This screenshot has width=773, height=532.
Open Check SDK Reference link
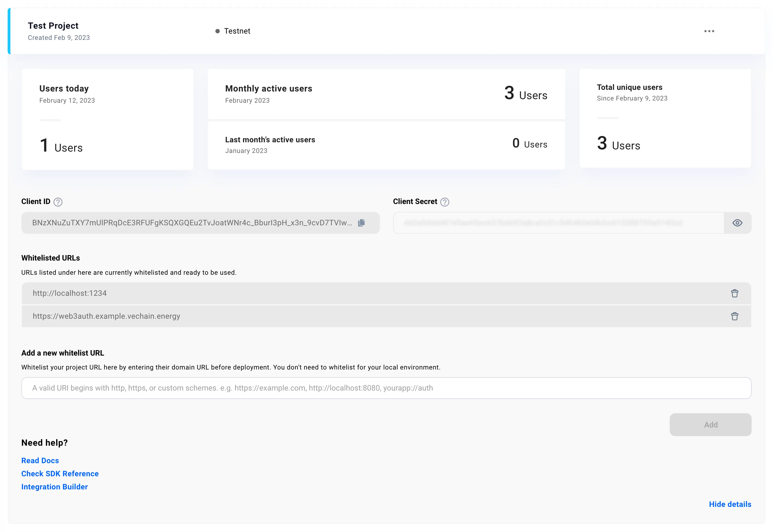point(60,474)
